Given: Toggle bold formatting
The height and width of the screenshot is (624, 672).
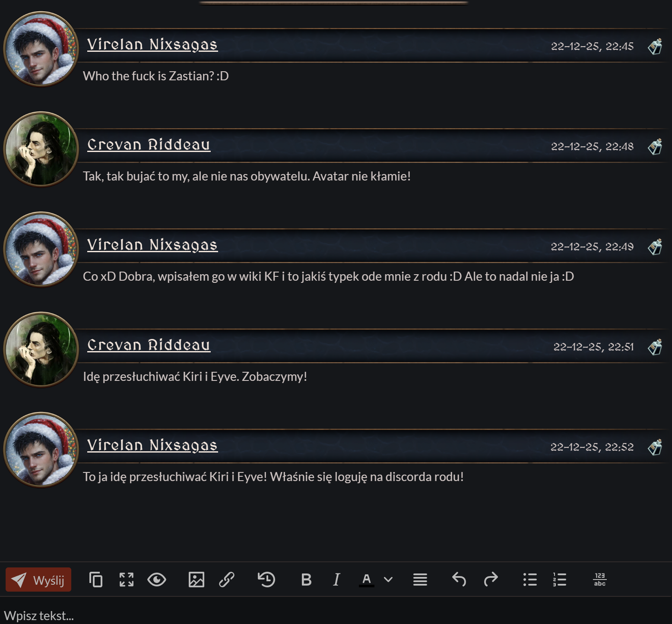Looking at the screenshot, I should pos(306,580).
